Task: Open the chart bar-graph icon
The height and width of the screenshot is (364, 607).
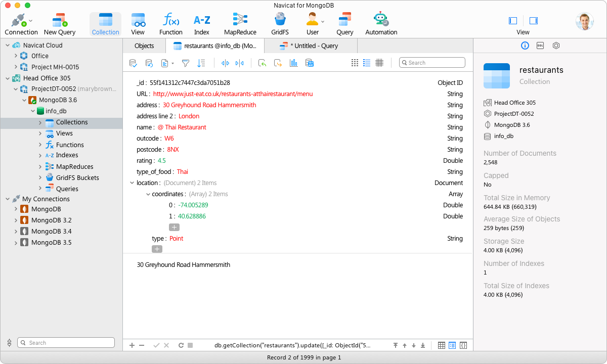Action: tap(293, 63)
